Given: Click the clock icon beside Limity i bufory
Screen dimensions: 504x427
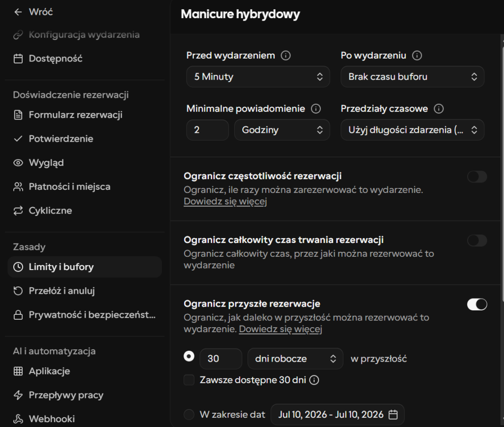Looking at the screenshot, I should (x=18, y=267).
